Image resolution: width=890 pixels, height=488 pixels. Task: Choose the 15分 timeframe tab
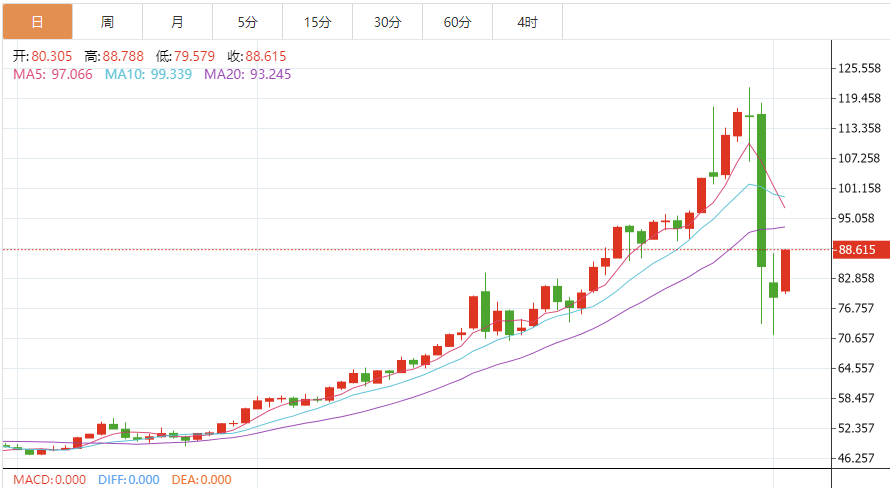coord(317,21)
